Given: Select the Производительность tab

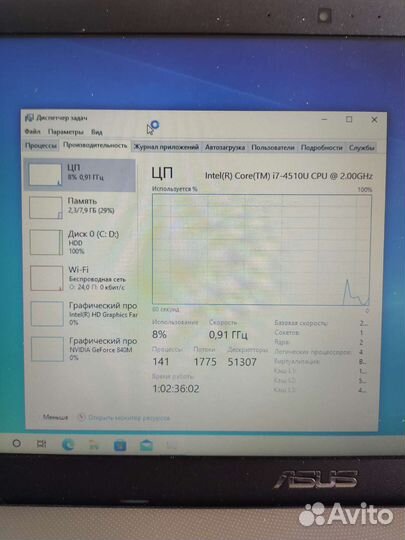Looking at the screenshot, I should point(95,145).
